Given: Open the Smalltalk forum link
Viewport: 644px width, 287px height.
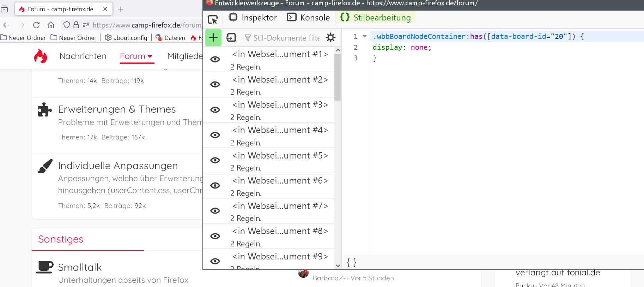Looking at the screenshot, I should (80, 267).
